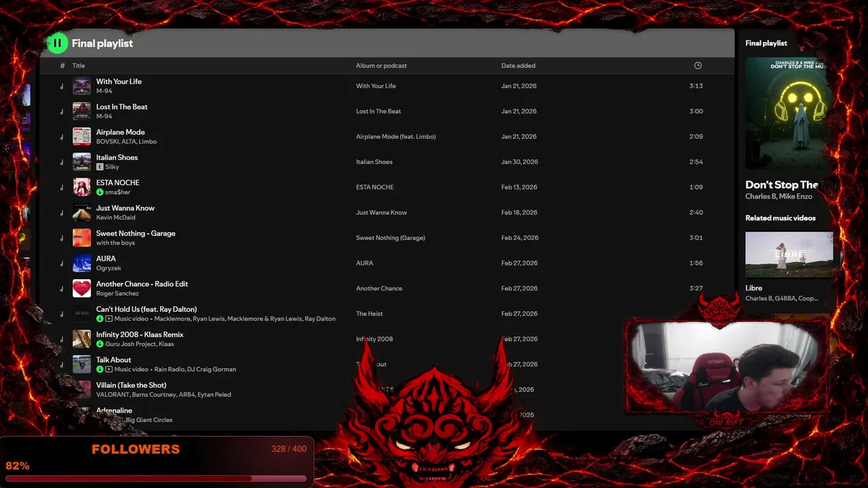The image size is (868, 488).
Task: Open Final playlist in the now-playing side panel
Action: (766, 43)
